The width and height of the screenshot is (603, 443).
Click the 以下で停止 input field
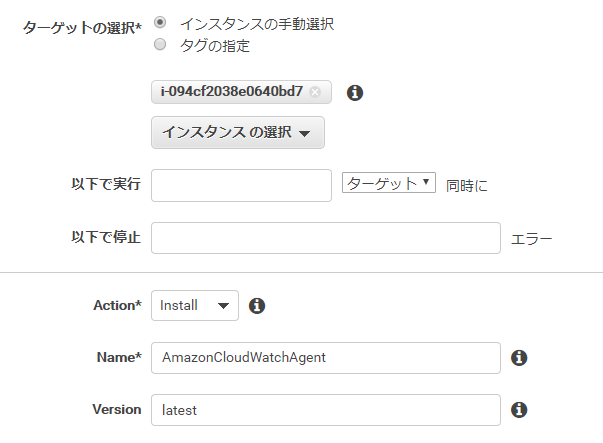(326, 238)
